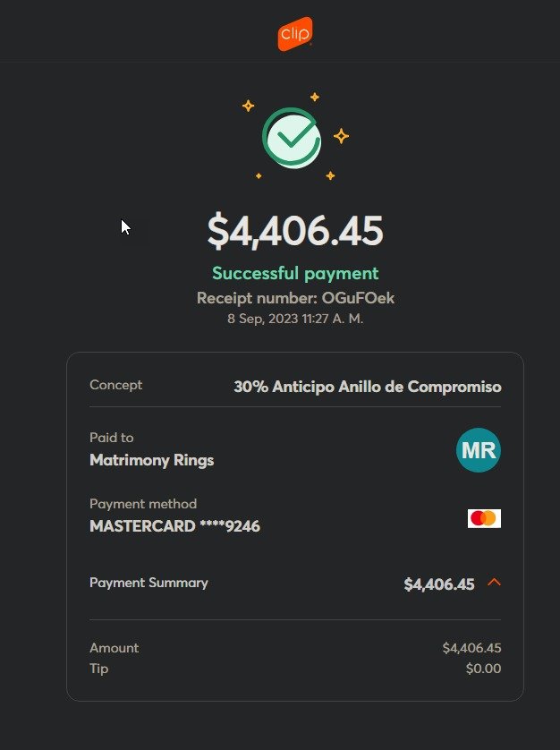Click the concept 30% Anticipo Anillo de Compromiso
Viewport: 560px width, 750px height.
(368, 387)
